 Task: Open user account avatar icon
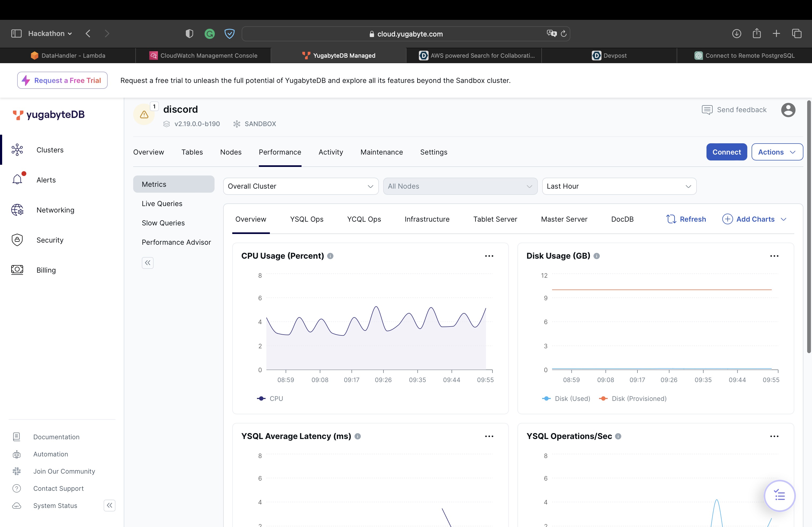point(788,110)
